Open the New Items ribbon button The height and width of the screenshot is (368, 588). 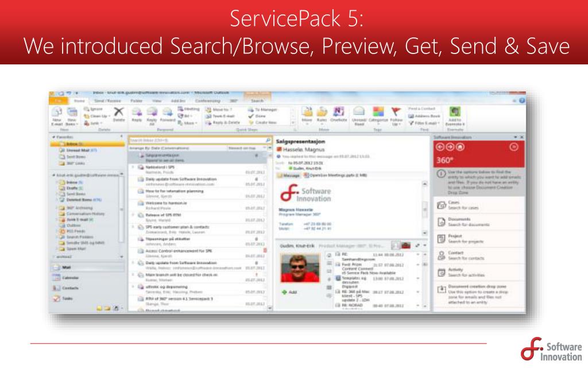click(72, 116)
